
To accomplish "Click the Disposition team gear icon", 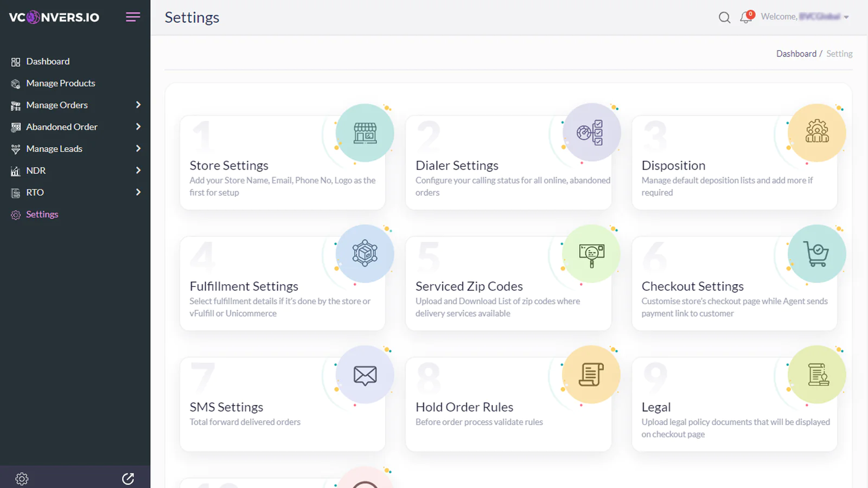I will pos(817,132).
